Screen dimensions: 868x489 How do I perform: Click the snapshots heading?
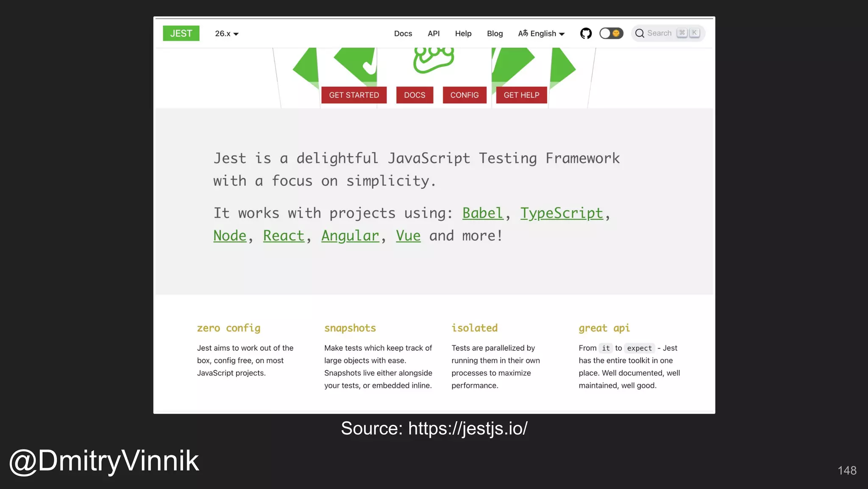tap(350, 328)
